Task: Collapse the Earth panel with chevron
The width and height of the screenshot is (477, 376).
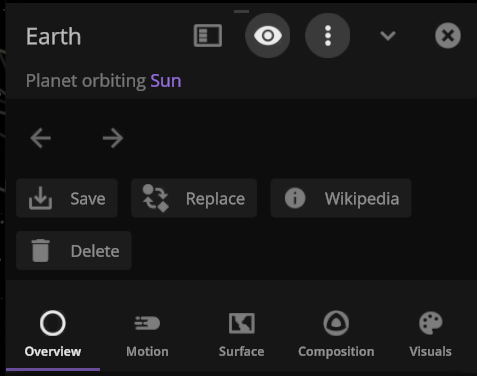Action: click(x=388, y=35)
